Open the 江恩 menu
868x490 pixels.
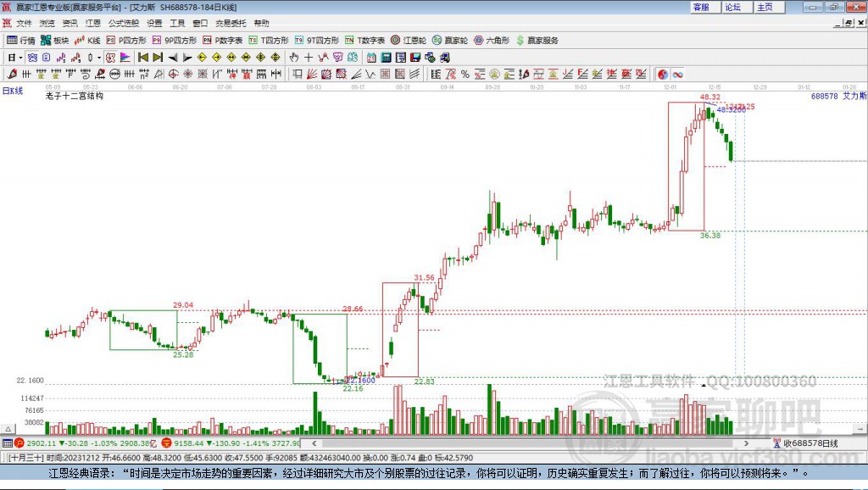92,23
